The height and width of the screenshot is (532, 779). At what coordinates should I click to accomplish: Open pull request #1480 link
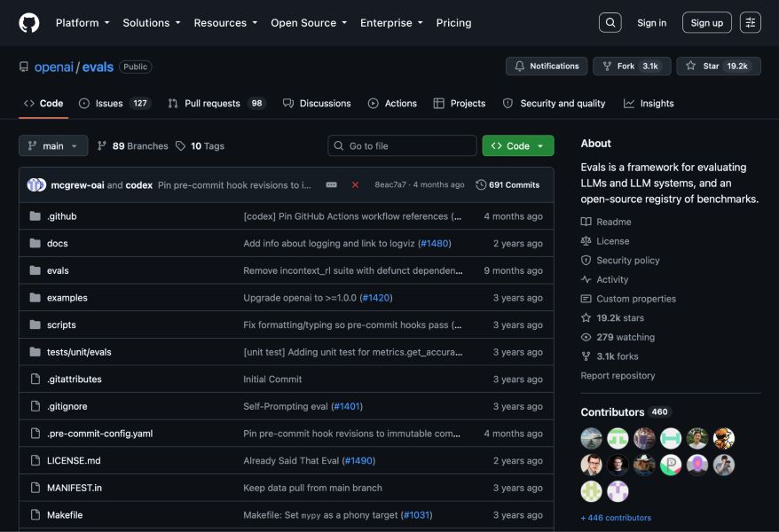(434, 243)
